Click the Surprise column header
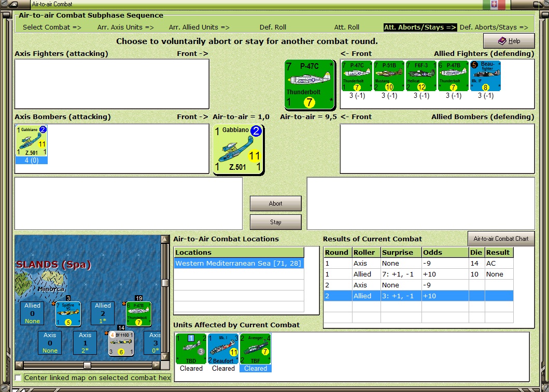The height and width of the screenshot is (392, 549). [401, 253]
